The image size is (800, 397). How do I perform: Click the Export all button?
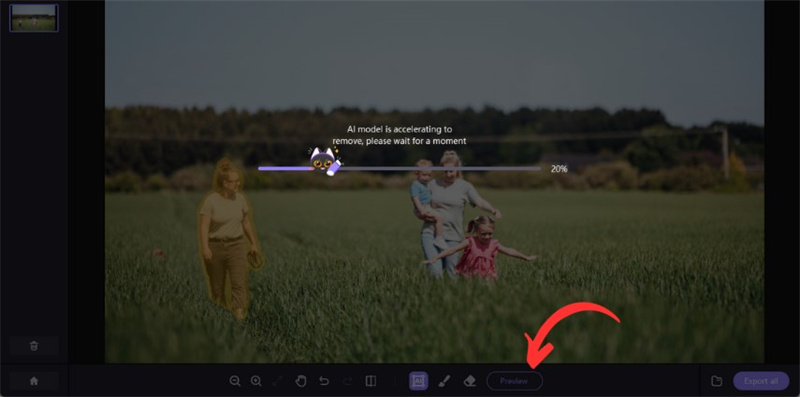pos(761,381)
